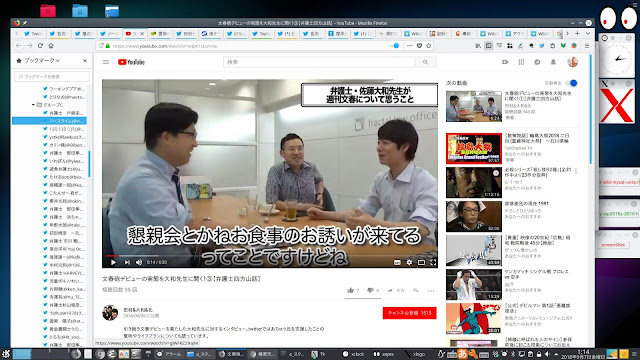
Task: Open a new Firefox tab
Action: tap(577, 33)
